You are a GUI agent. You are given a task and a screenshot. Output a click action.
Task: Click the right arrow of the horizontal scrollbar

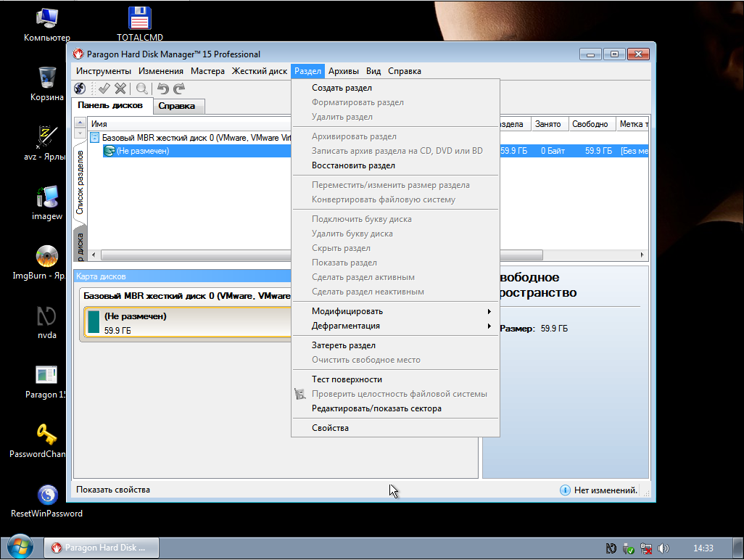(642, 255)
